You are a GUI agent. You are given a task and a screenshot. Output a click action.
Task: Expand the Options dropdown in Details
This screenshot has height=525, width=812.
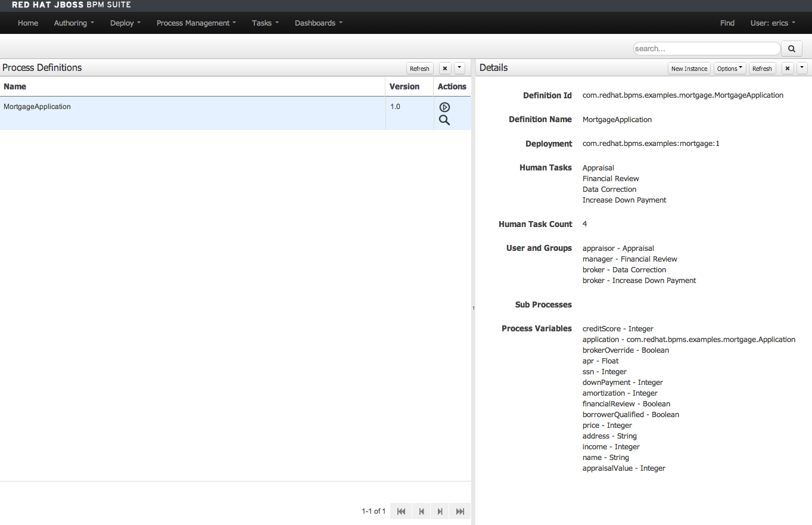tap(730, 69)
